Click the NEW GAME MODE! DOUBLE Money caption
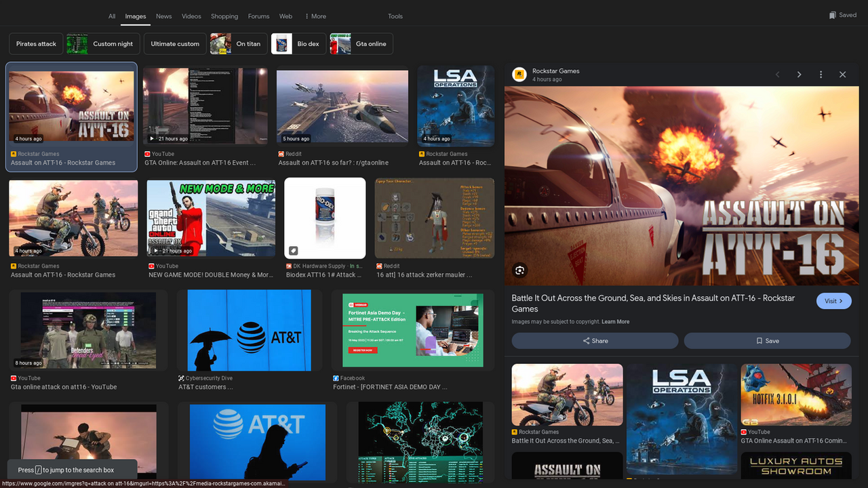868x488 pixels. (211, 275)
